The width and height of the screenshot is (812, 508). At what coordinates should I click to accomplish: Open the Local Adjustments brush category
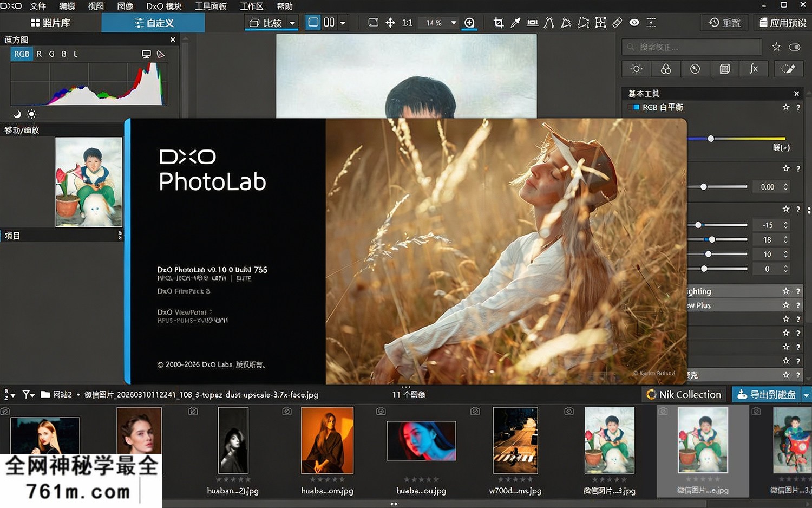[x=788, y=69]
